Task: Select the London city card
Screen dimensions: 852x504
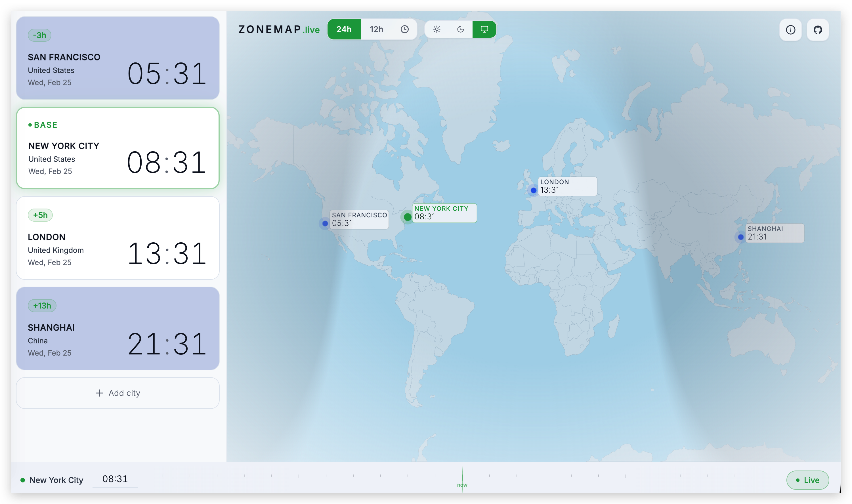Action: point(117,238)
